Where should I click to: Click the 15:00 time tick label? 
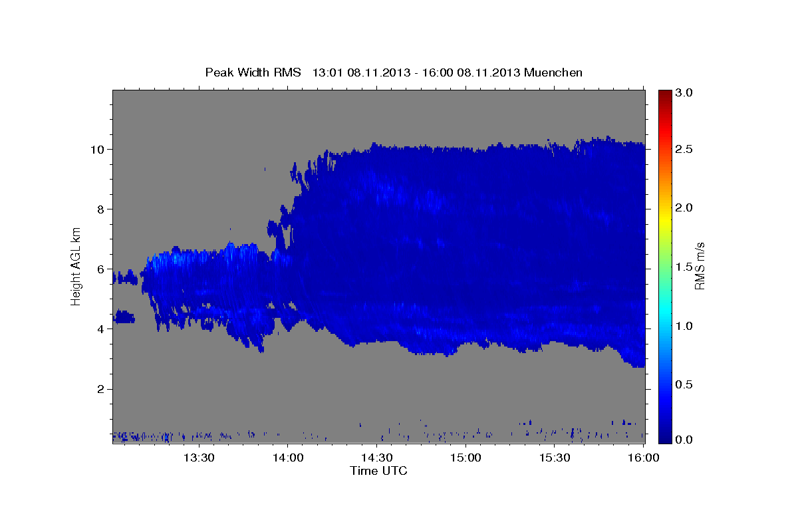pos(465,458)
